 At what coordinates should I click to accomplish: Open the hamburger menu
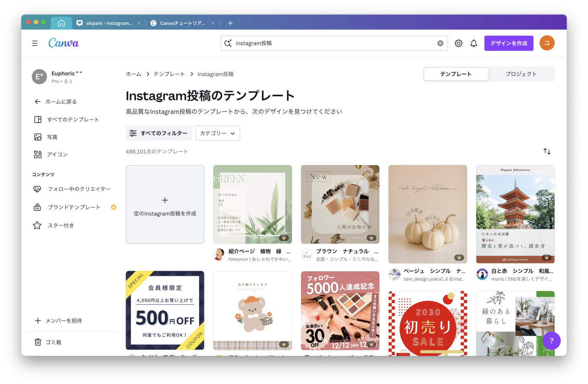pos(35,43)
